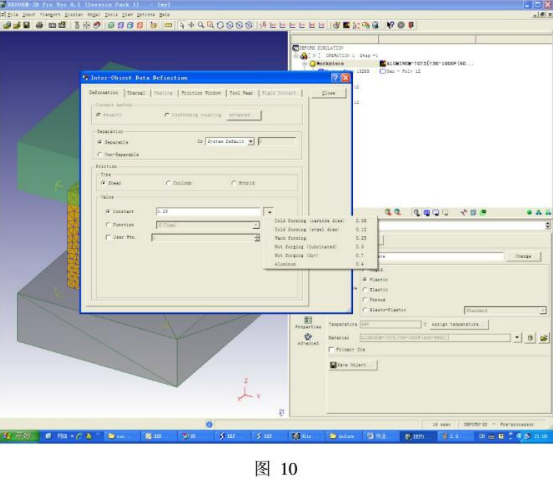Click the green shaded cube view icon

click(x=111, y=25)
